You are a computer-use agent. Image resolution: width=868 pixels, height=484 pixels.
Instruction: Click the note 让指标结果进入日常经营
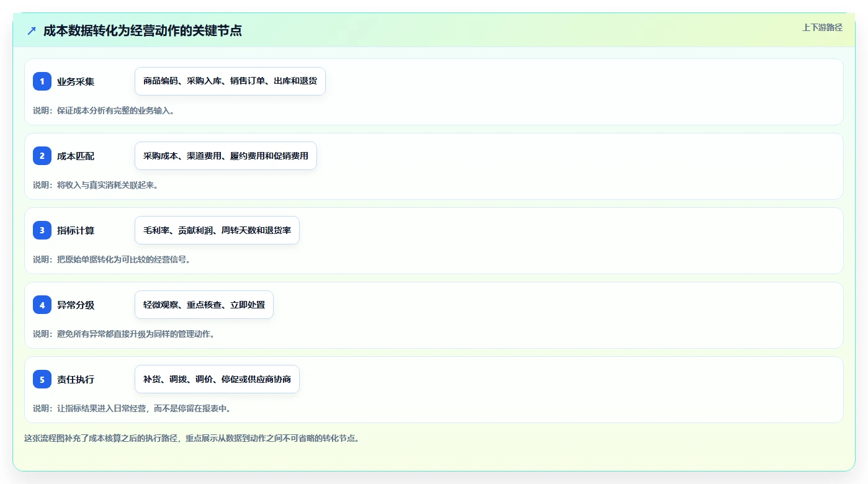coord(132,408)
